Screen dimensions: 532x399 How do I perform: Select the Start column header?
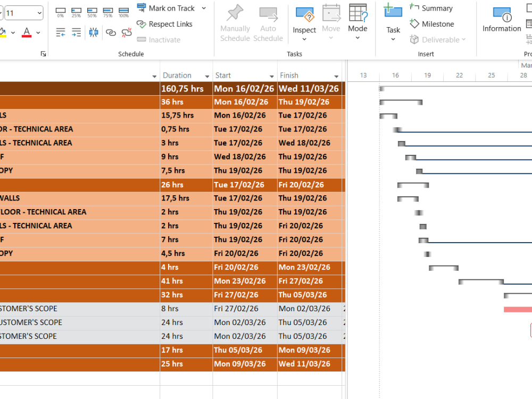click(x=245, y=76)
